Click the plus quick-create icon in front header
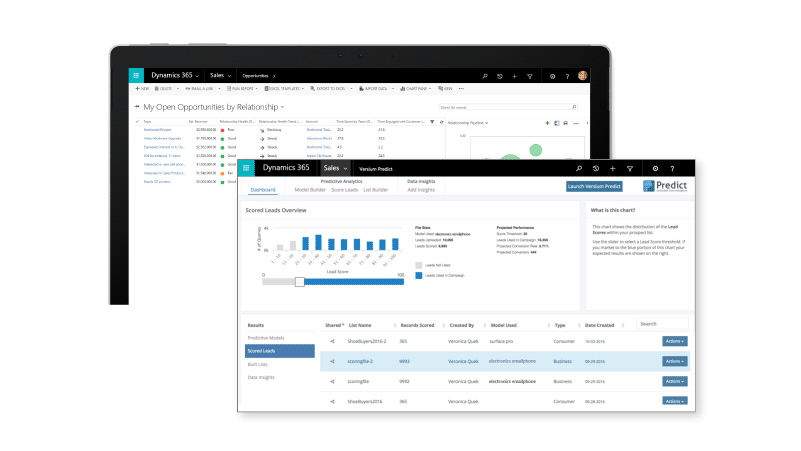The width and height of the screenshot is (801, 451). tap(613, 169)
